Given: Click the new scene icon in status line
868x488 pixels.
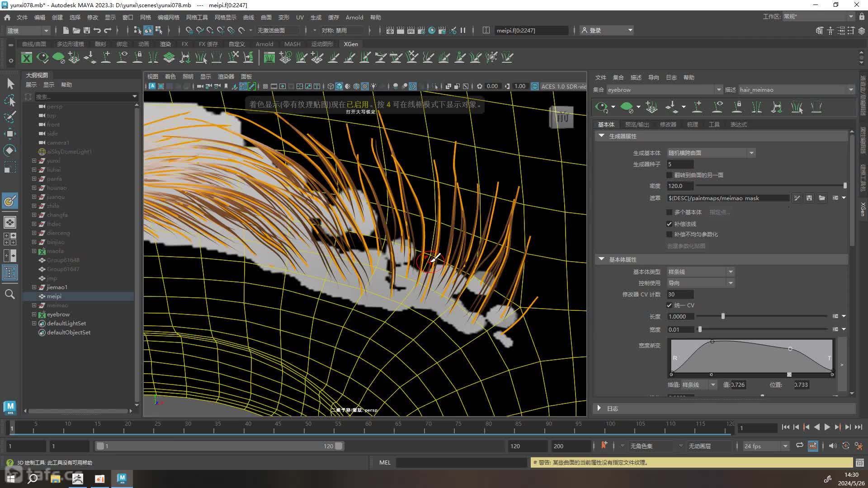Looking at the screenshot, I should [x=66, y=30].
